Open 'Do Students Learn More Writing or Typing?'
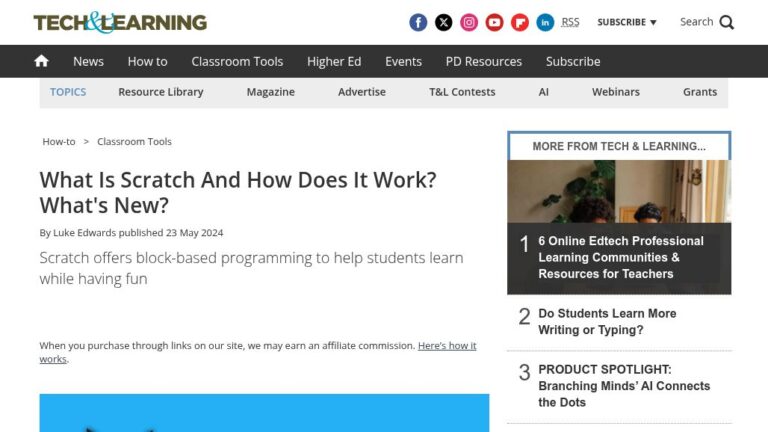Screen dimensions: 768x432 click(607, 322)
